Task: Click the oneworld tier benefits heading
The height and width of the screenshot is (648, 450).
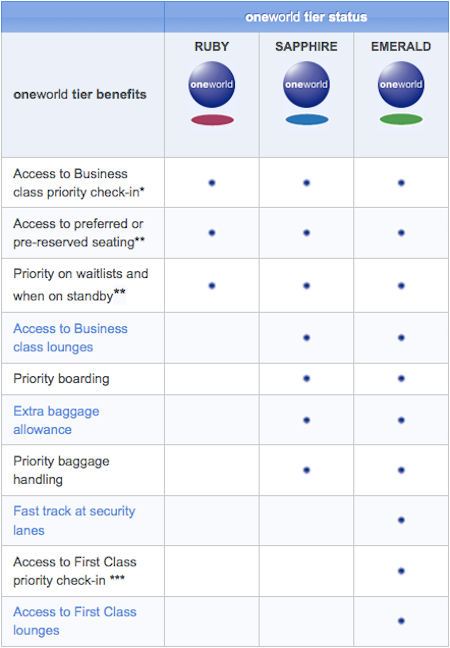Action: [80, 94]
